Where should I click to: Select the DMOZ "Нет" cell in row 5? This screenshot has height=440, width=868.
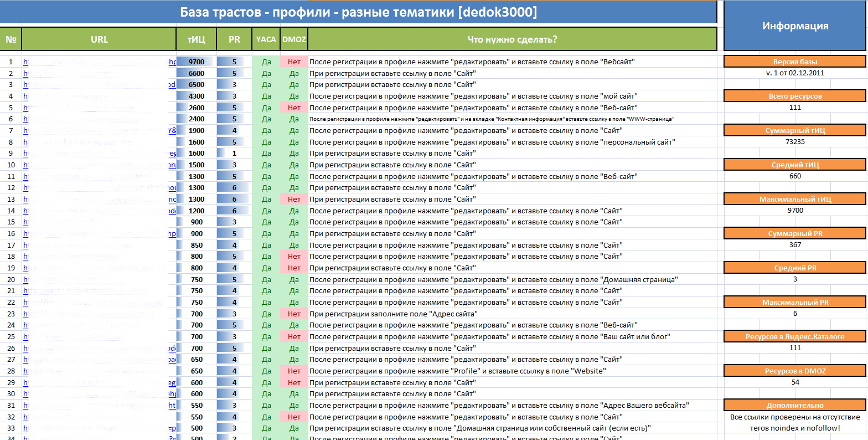click(x=294, y=108)
